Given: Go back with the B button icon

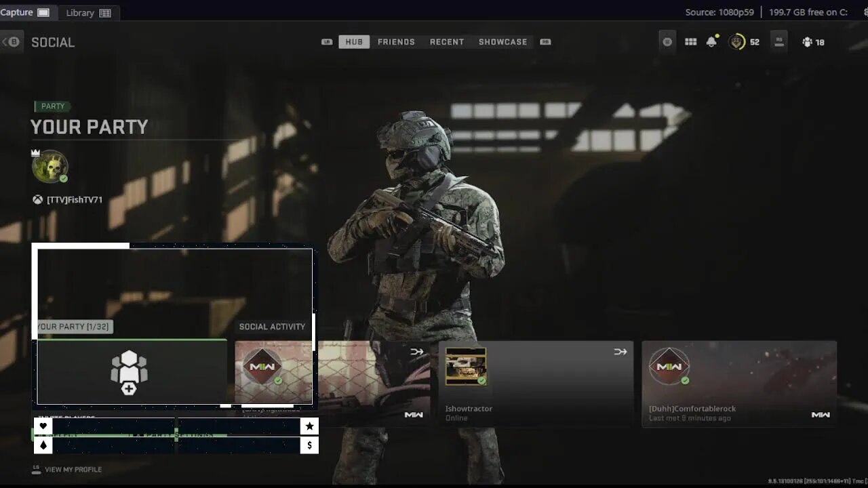Looking at the screenshot, I should [12, 42].
